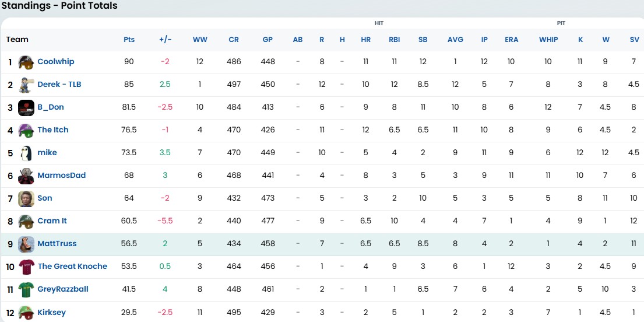The image size is (644, 322).
Task: Sort table by GP column header
Action: [268, 40]
